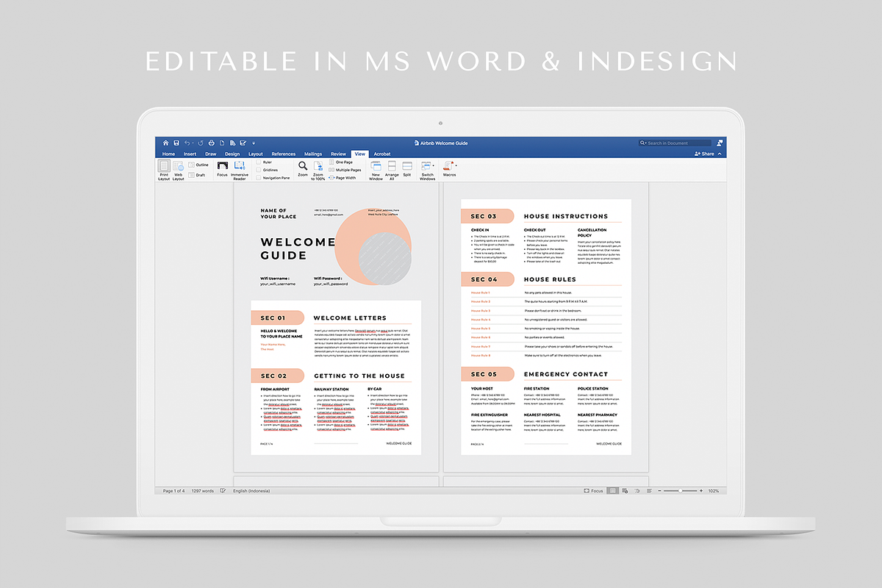Click the Undo arrow icon
Viewport: 882px width, 588px height.
187,143
